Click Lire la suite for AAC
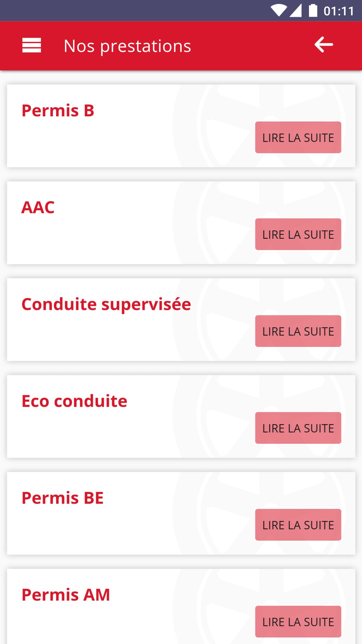 coord(298,234)
